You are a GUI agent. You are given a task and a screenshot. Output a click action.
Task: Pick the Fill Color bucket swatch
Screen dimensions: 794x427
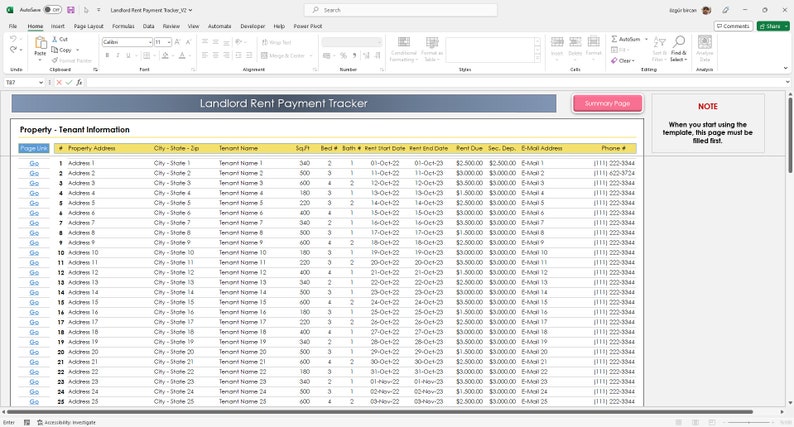pyautogui.click(x=165, y=55)
